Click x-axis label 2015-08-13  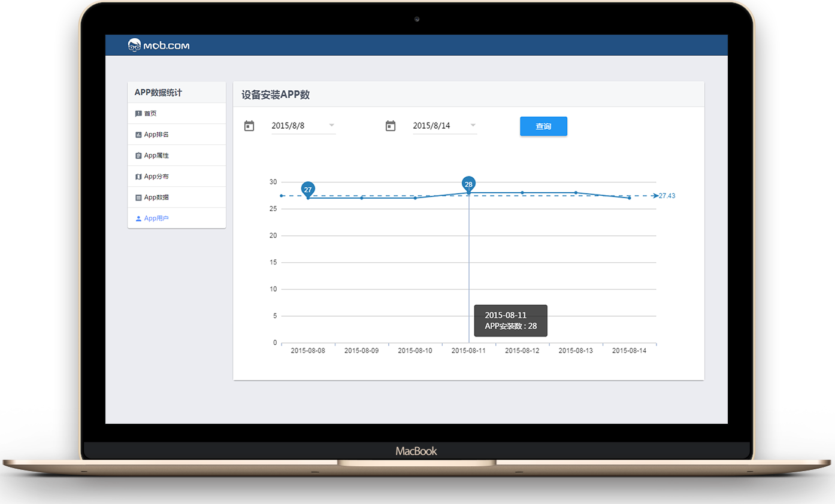[x=576, y=351]
